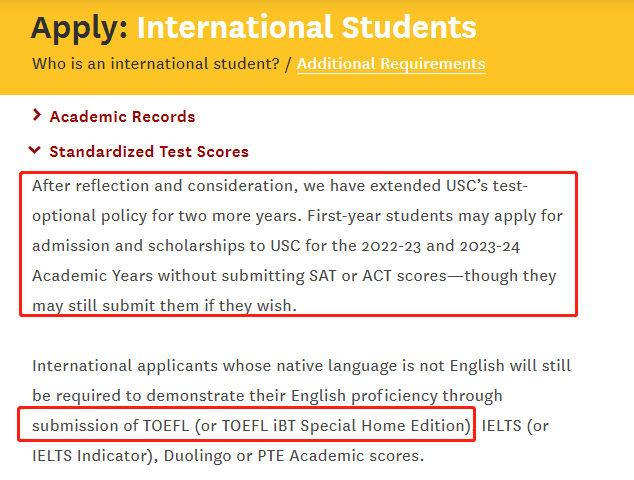Click the 'IELTS Indicator' text

(91, 455)
